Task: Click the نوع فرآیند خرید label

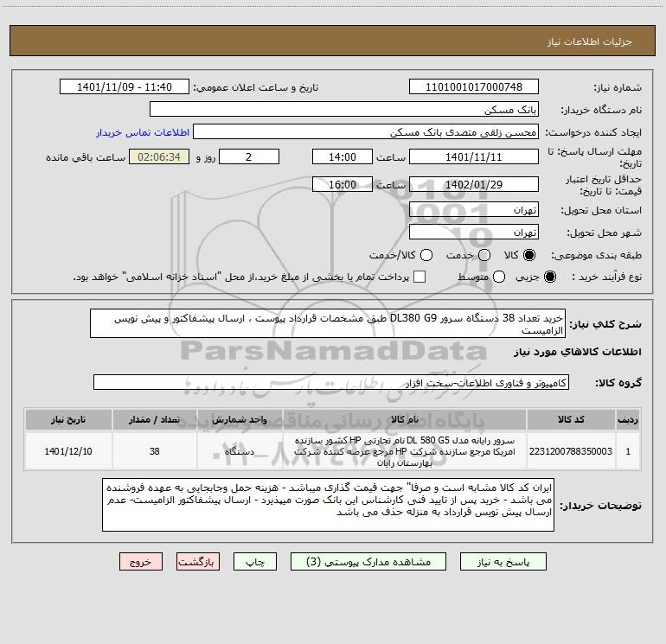Action: [x=607, y=277]
